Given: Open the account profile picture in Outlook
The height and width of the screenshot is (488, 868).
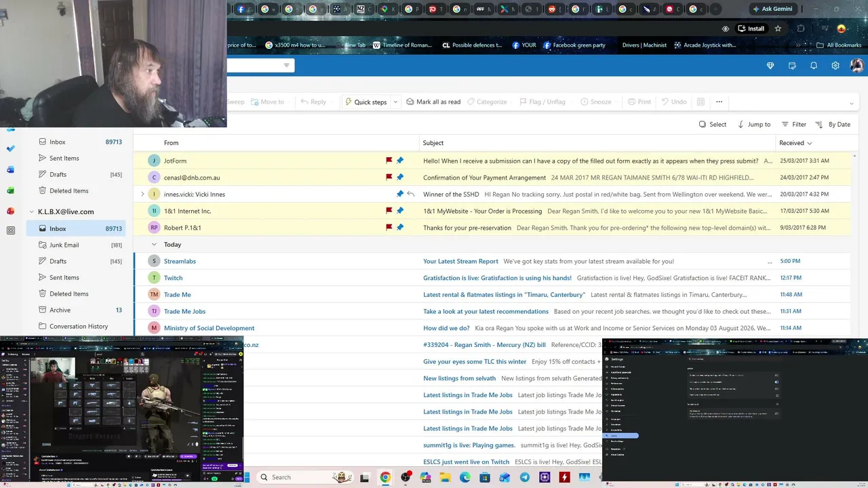Looking at the screenshot, I should coord(856,66).
